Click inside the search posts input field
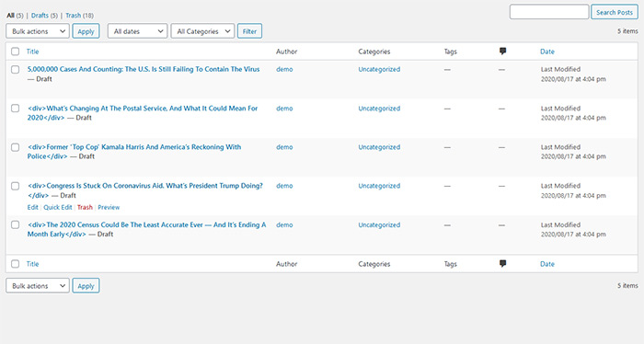 (x=549, y=12)
